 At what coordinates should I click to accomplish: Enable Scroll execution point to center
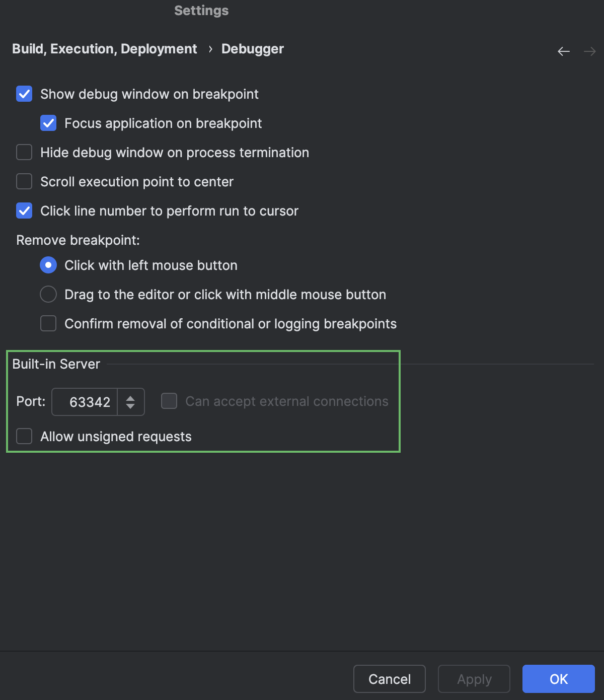click(x=24, y=181)
